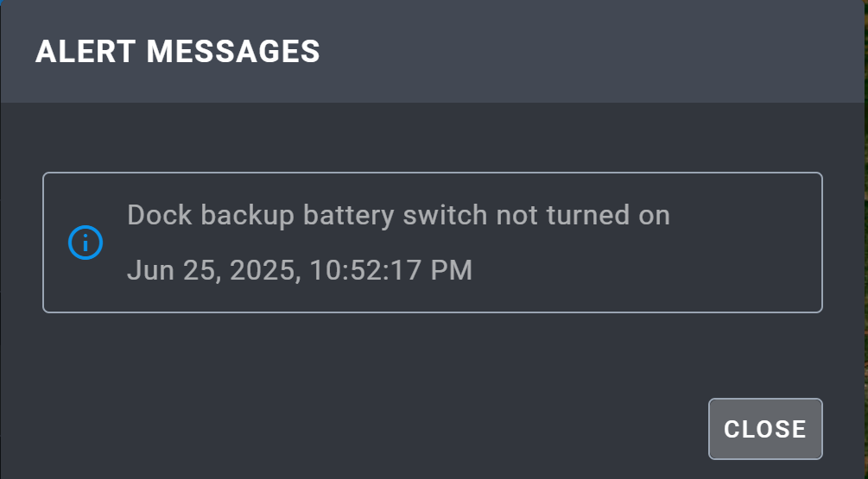The image size is (868, 479).
Task: Click the word 'ALERT' in the header
Action: point(86,52)
